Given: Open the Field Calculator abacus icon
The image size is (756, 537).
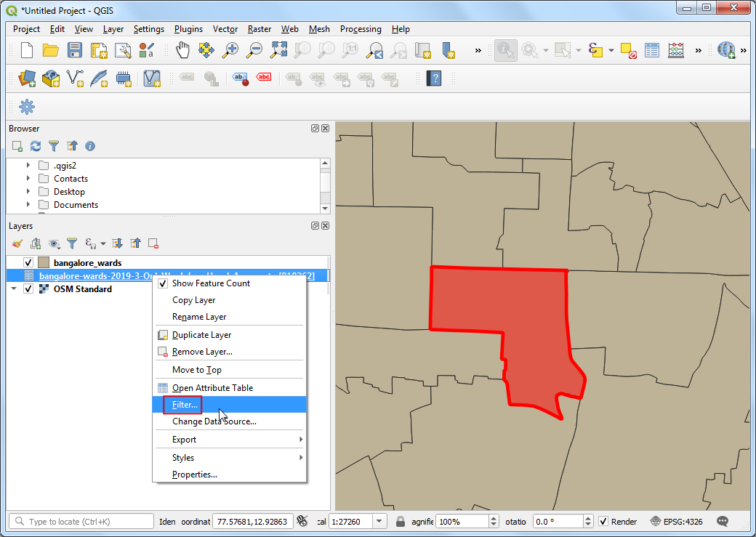Looking at the screenshot, I should pos(676,50).
